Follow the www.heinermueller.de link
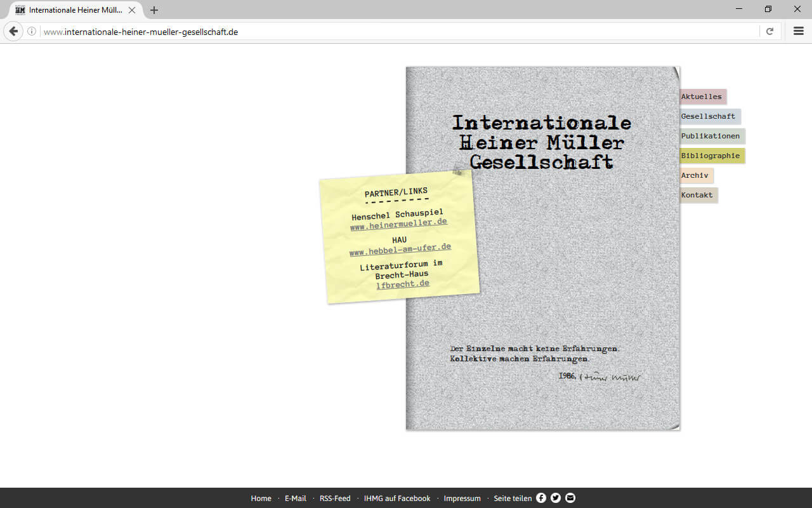812x508 pixels. tap(398, 224)
